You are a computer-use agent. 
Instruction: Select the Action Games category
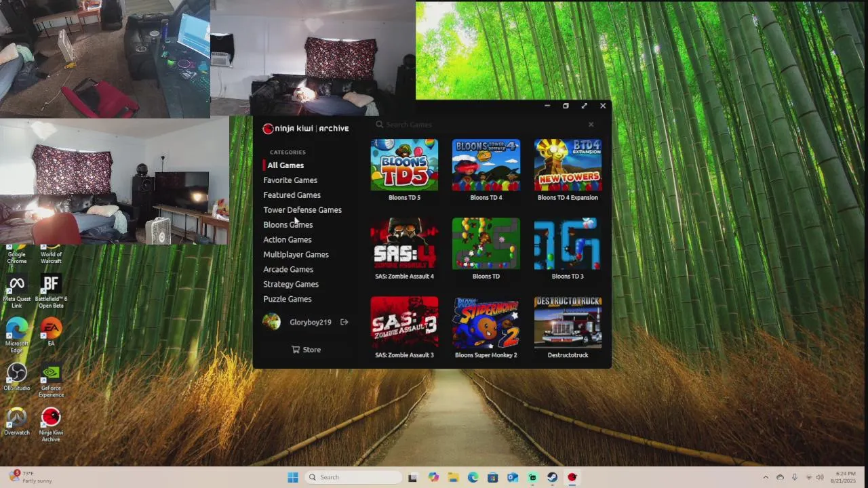(288, 240)
